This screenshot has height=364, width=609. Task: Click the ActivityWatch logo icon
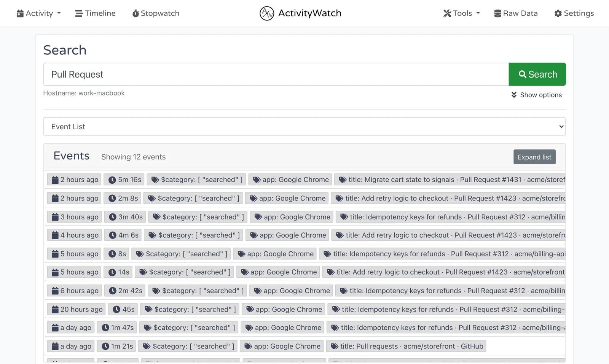267,13
